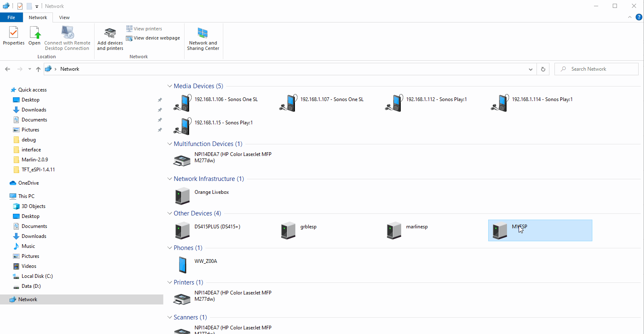
Task: Switch to the View ribbon tab
Action: point(65,17)
